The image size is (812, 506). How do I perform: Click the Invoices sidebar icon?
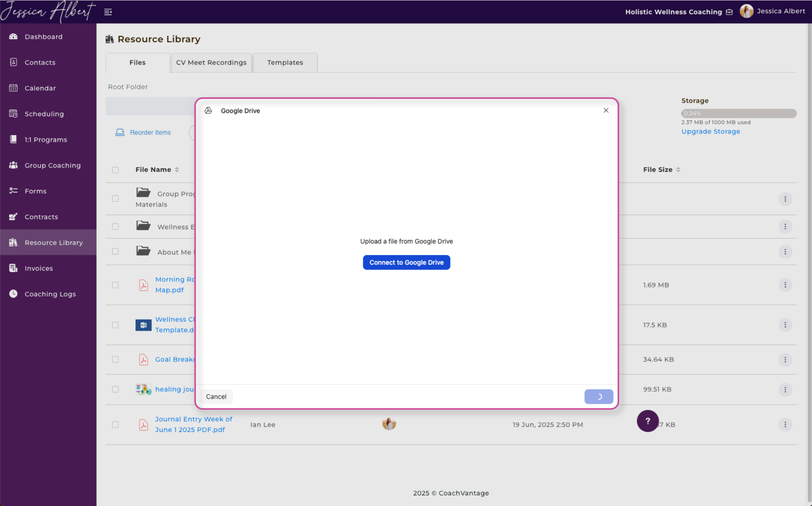tap(13, 268)
